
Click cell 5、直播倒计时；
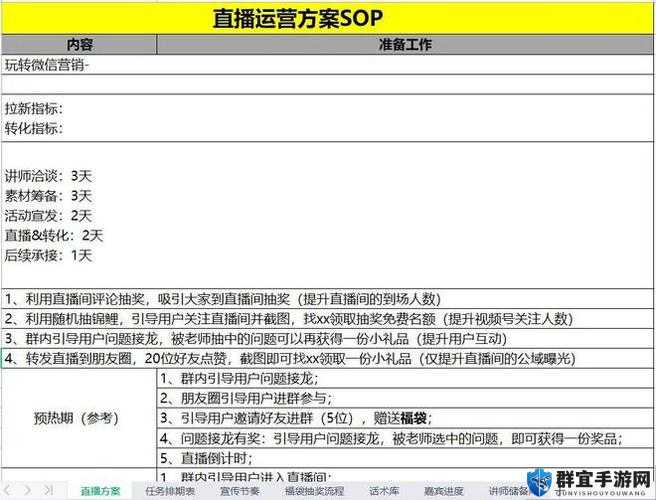tap(405, 458)
